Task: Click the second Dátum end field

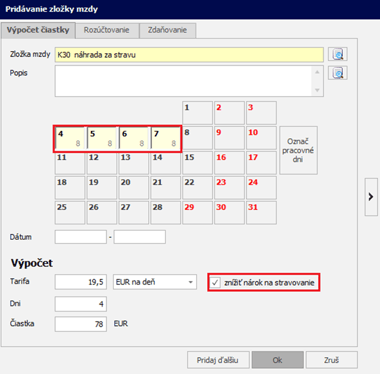Action: click(140, 237)
